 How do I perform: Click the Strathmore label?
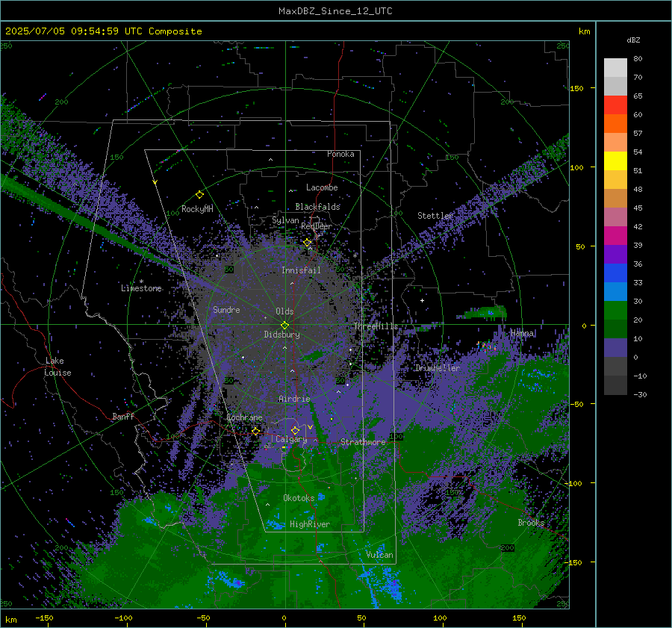(363, 442)
